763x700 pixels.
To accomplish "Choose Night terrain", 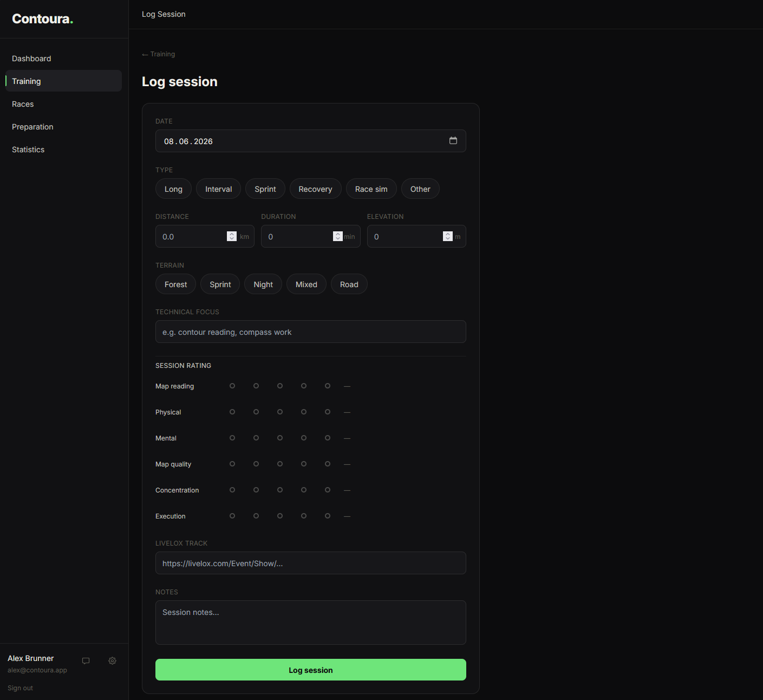I will [263, 284].
